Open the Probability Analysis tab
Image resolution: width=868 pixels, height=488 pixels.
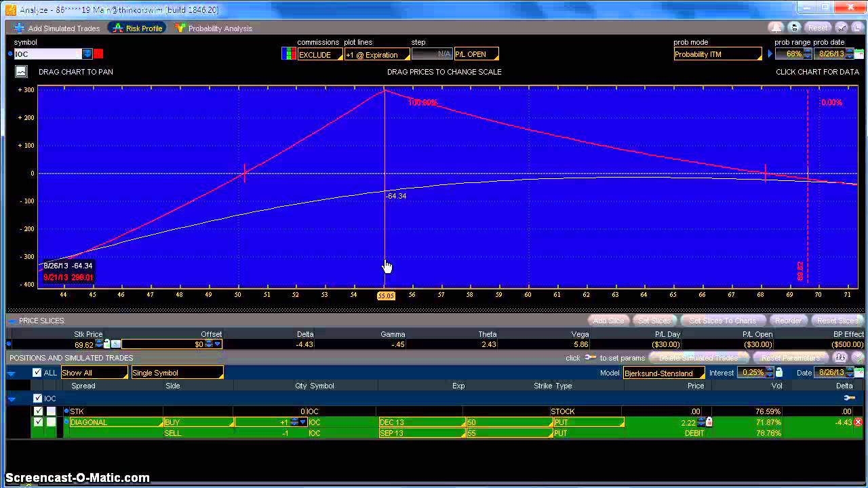coord(213,28)
